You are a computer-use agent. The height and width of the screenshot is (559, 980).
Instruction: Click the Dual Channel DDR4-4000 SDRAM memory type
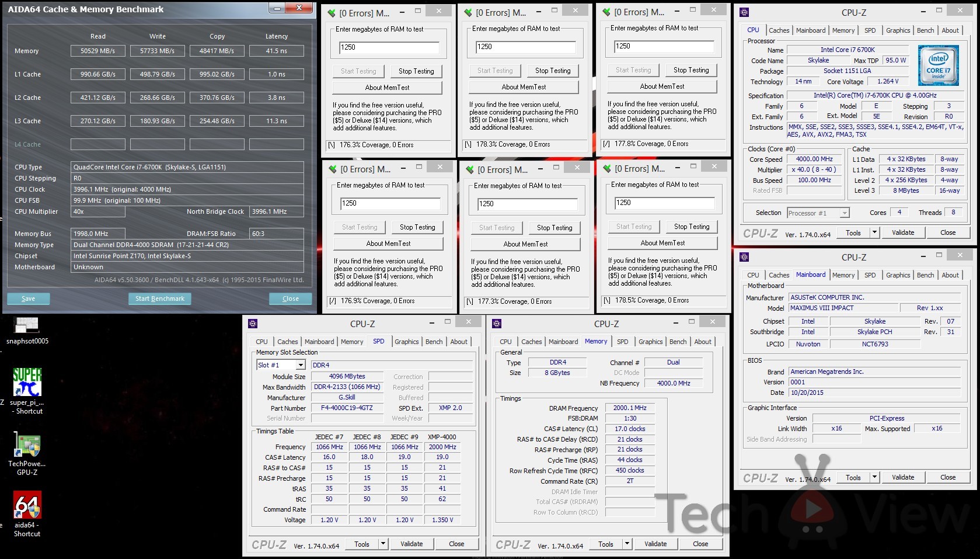[x=187, y=245]
